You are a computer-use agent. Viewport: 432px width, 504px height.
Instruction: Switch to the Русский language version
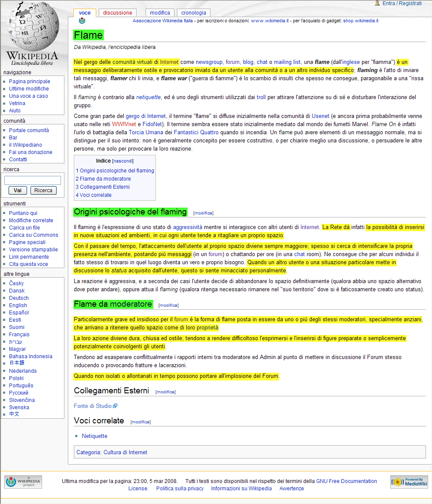tap(18, 393)
